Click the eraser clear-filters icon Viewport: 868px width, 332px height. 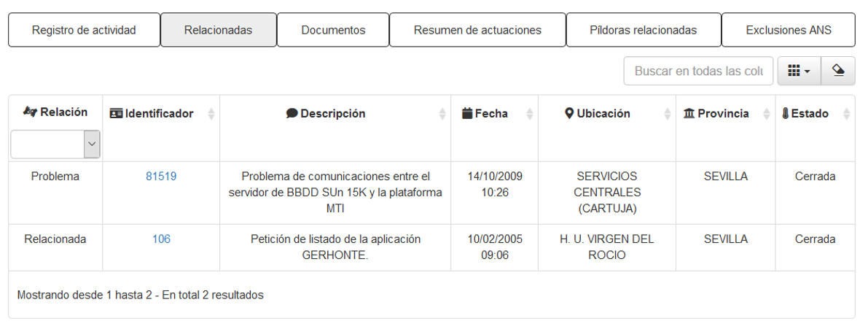tap(838, 71)
